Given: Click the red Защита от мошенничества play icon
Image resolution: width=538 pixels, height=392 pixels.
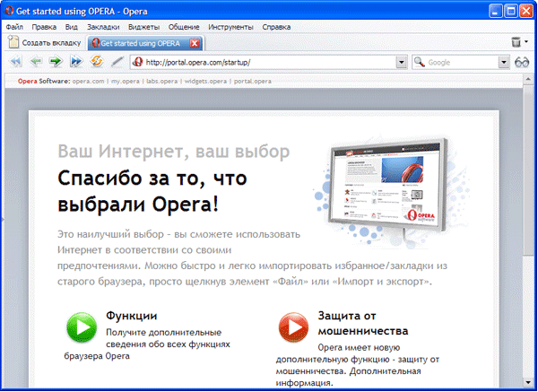Looking at the screenshot, I should coord(293,327).
